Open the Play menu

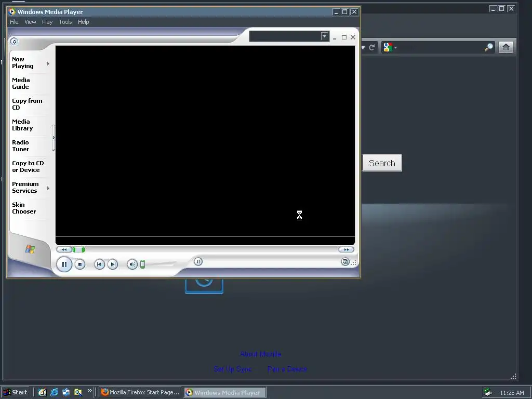pyautogui.click(x=47, y=22)
